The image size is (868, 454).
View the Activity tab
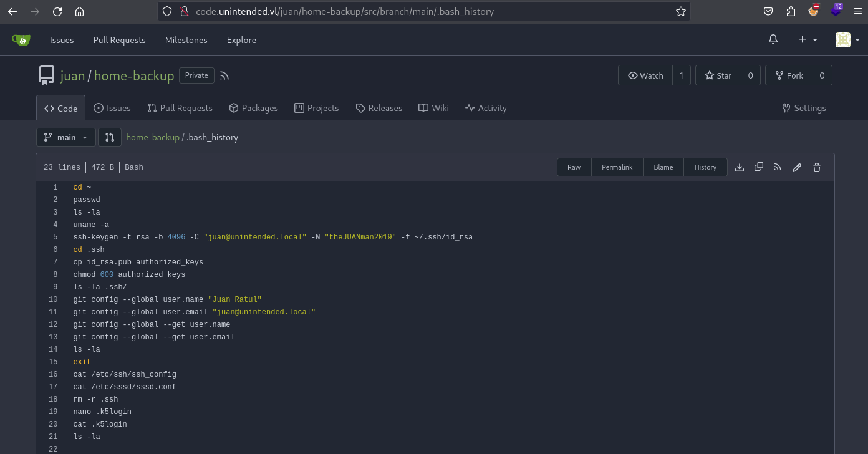coord(486,108)
